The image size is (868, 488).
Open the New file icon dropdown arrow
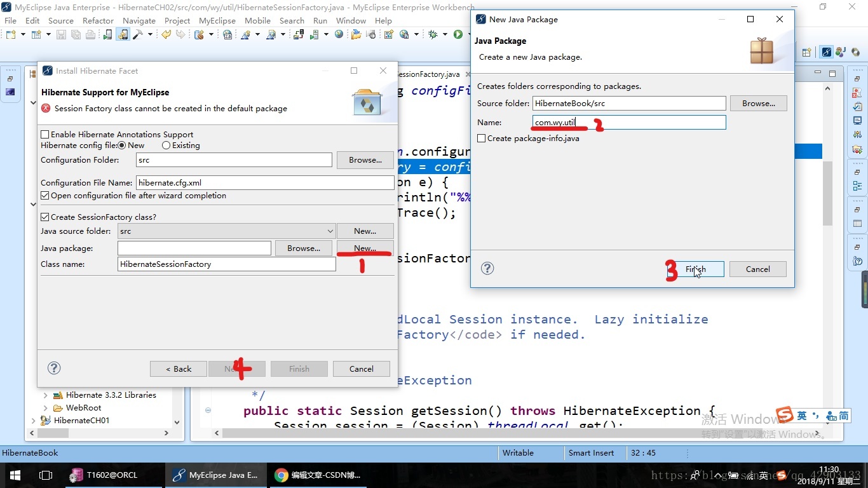coord(23,34)
